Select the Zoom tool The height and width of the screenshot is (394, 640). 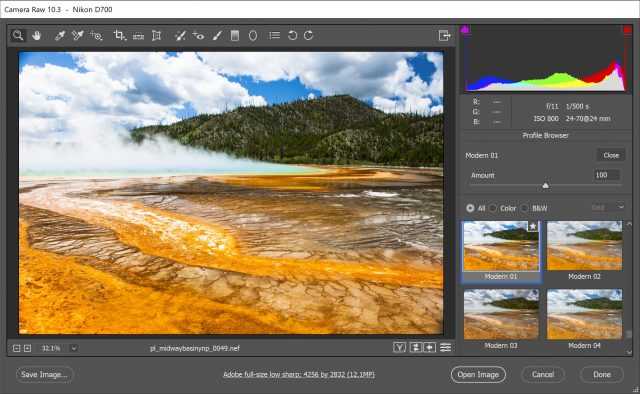pos(18,36)
